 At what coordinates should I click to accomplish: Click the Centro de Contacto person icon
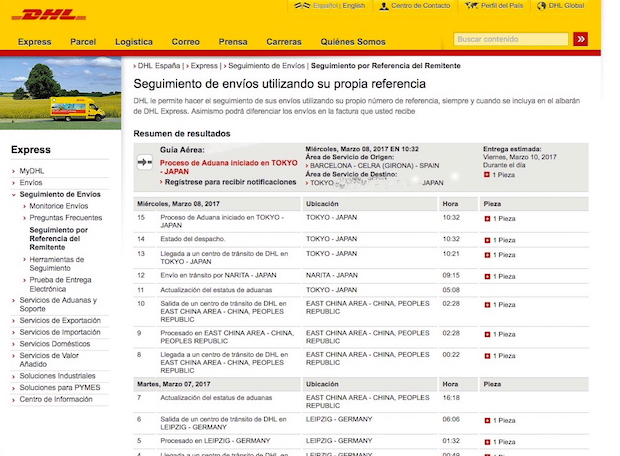pyautogui.click(x=385, y=6)
